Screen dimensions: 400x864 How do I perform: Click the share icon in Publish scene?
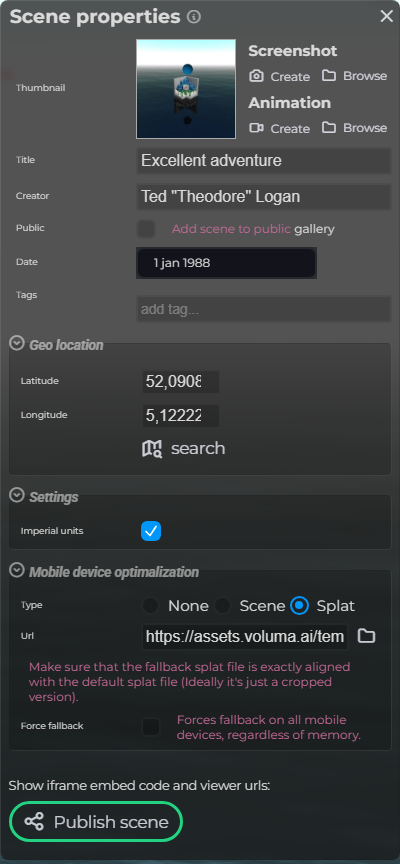pos(34,822)
